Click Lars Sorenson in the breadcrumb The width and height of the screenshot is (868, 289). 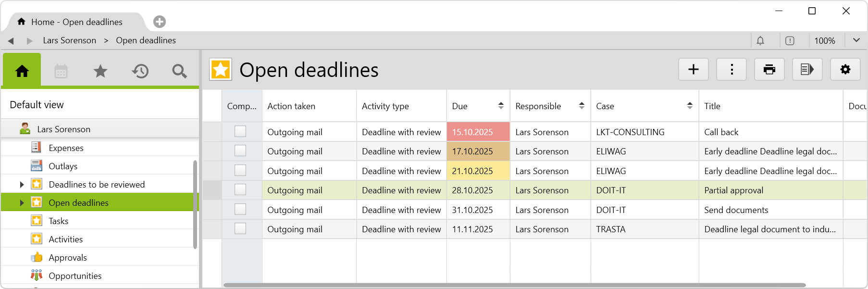coord(70,40)
